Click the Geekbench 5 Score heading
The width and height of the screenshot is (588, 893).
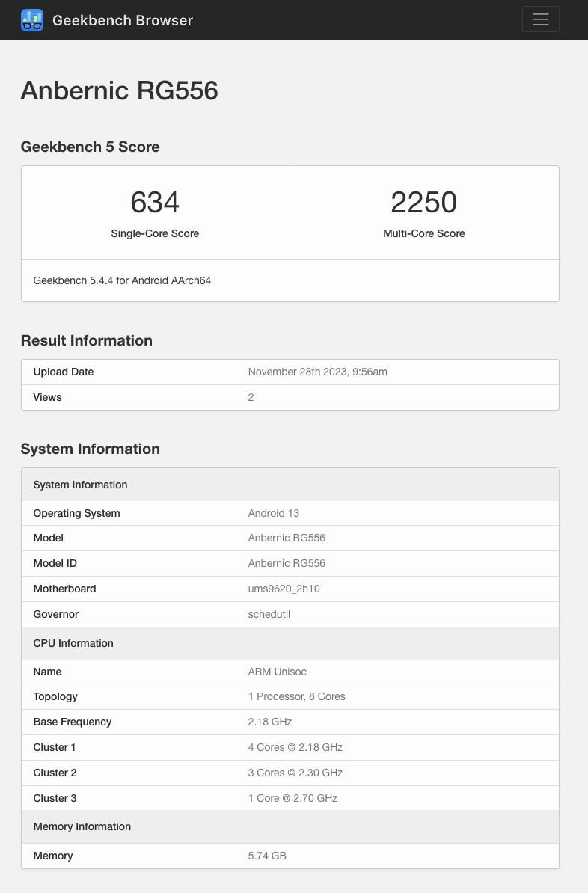click(x=90, y=147)
